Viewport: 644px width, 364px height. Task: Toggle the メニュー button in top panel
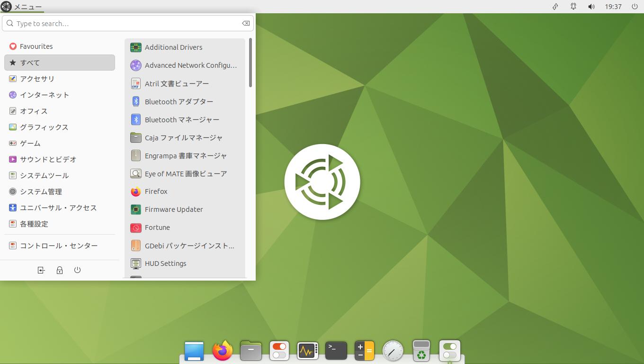(22, 7)
